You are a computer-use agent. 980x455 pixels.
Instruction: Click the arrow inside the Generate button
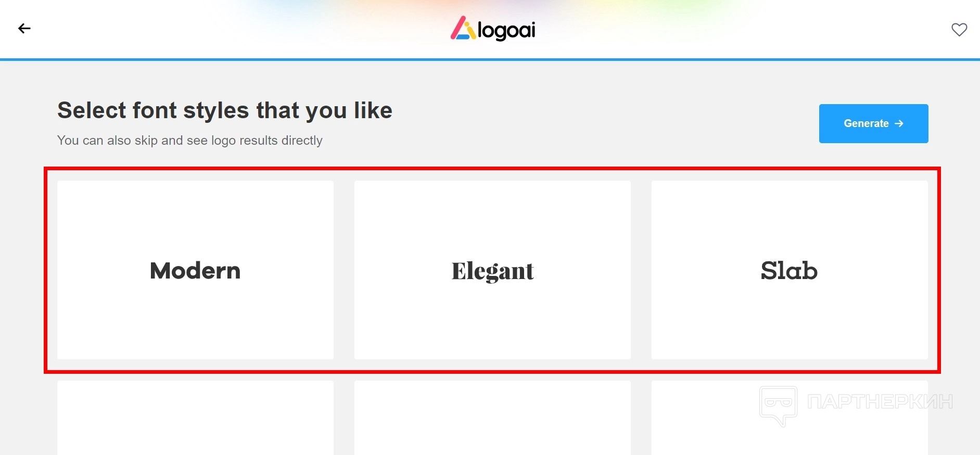(899, 123)
